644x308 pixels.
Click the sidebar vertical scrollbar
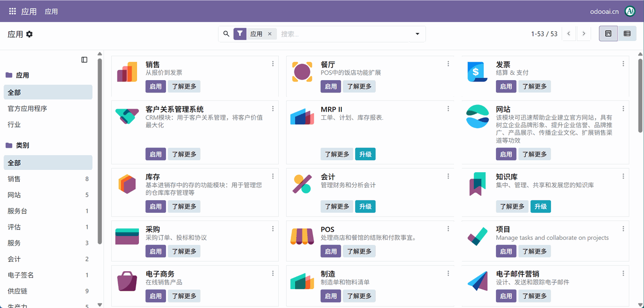click(x=100, y=152)
